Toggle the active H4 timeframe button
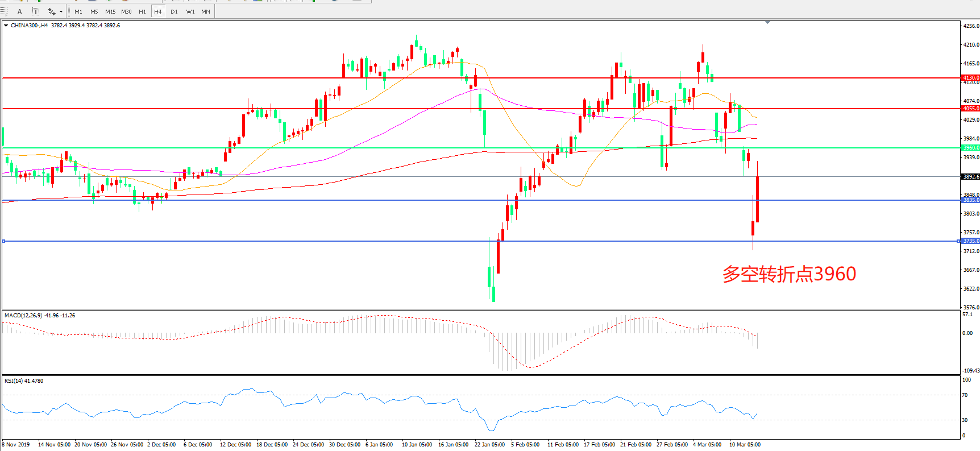This screenshot has height=451, width=980. (x=158, y=11)
